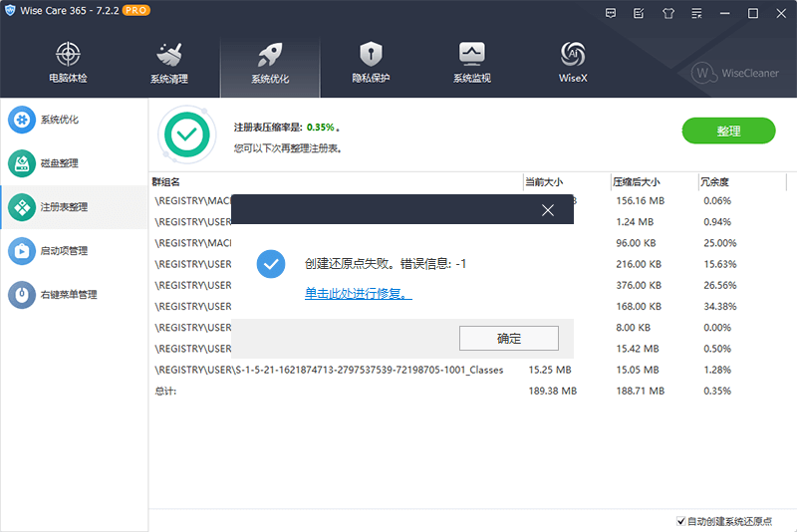Open the 电脑体检 PC checkup section
This screenshot has height=532, width=797.
[68, 63]
